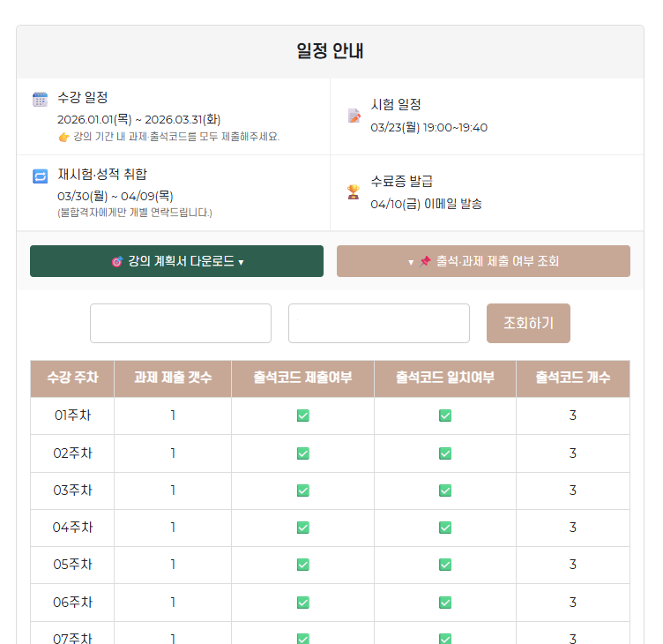Screen dimensions: 663x644
Task: Click the calendar icon beside 수강 일정
Action: (40, 99)
